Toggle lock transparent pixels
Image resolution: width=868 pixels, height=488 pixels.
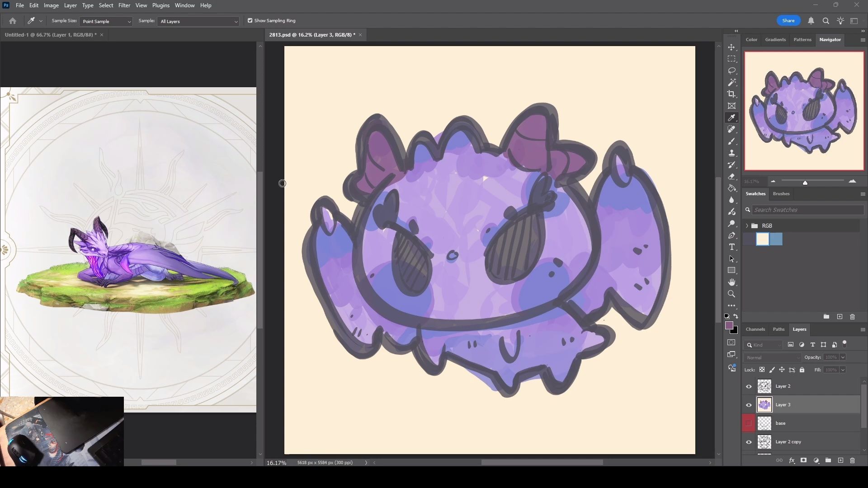tap(762, 370)
